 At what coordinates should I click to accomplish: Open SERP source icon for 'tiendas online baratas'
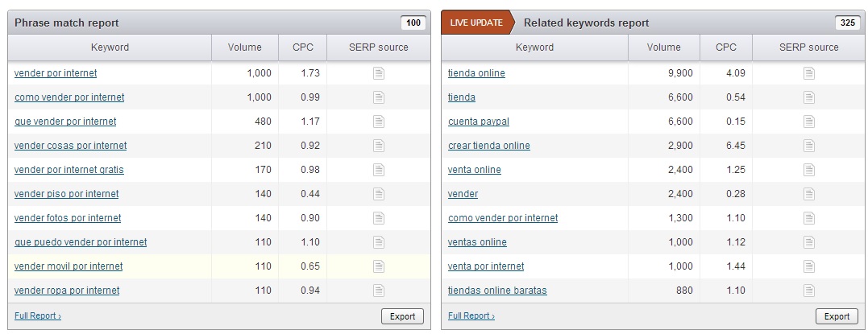[809, 291]
